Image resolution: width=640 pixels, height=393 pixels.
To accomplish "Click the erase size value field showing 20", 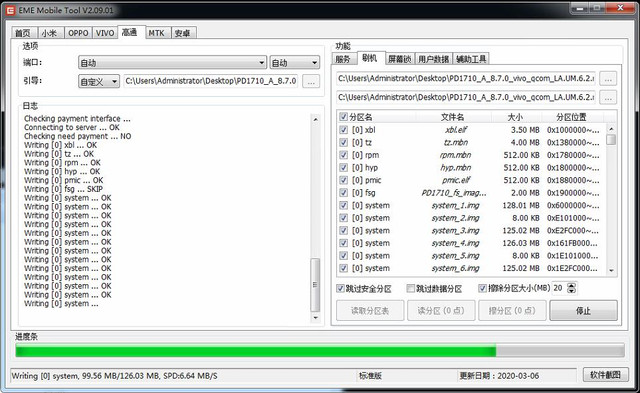I will pyautogui.click(x=559, y=288).
